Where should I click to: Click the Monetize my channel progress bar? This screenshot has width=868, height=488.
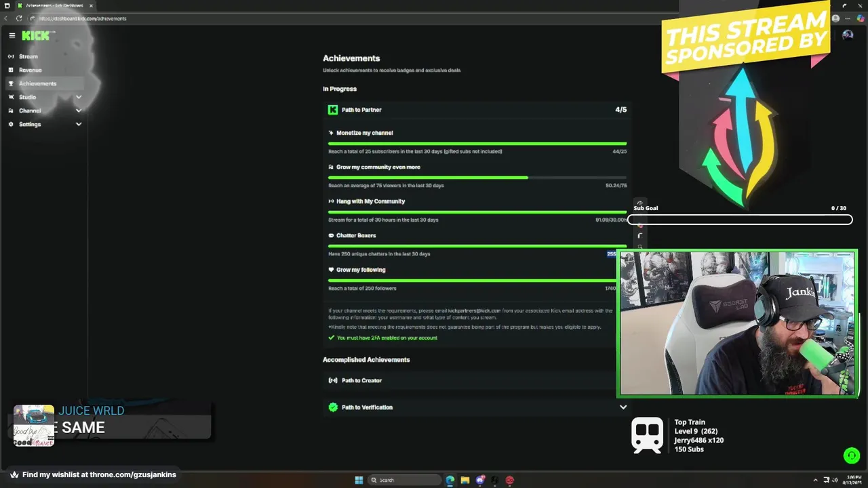477,143
